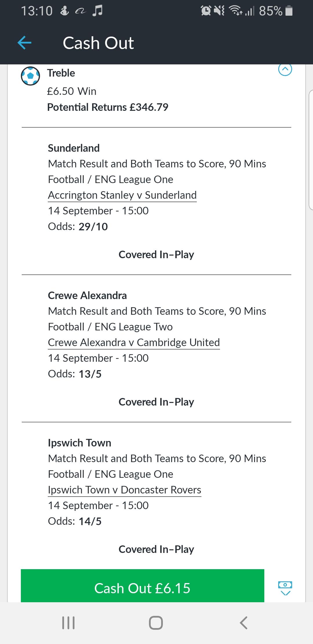This screenshot has width=313, height=644.
Task: Open Android recent apps button
Action: [x=69, y=623]
